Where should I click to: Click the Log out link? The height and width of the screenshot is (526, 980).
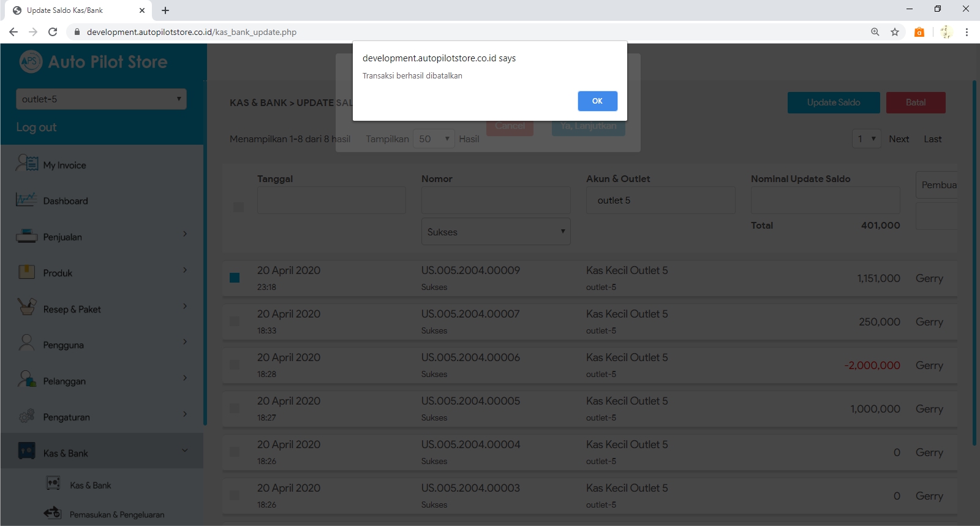coord(36,127)
